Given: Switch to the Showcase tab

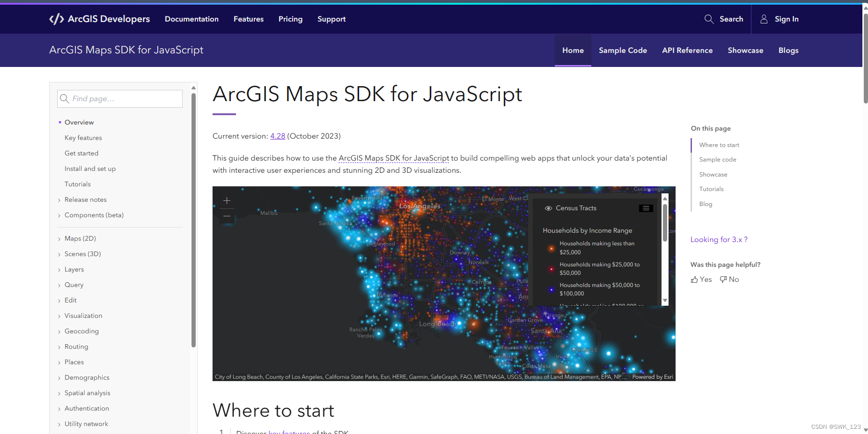Looking at the screenshot, I should pos(745,50).
